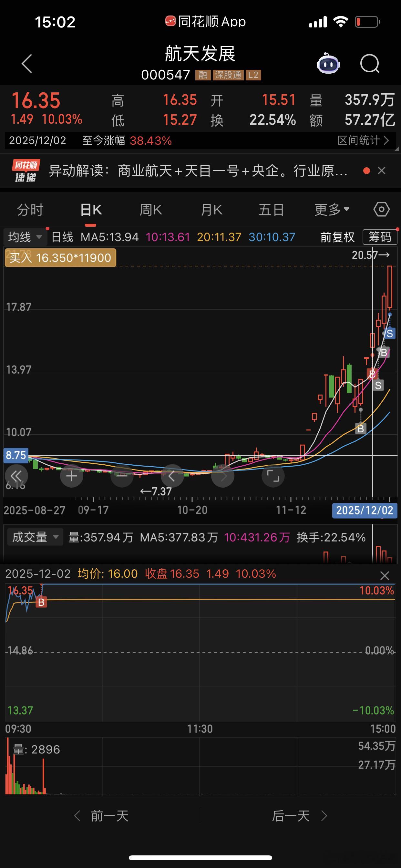401x868 pixels.
Task: Tap the 57.27亿 turnover amount
Action: tap(370, 120)
